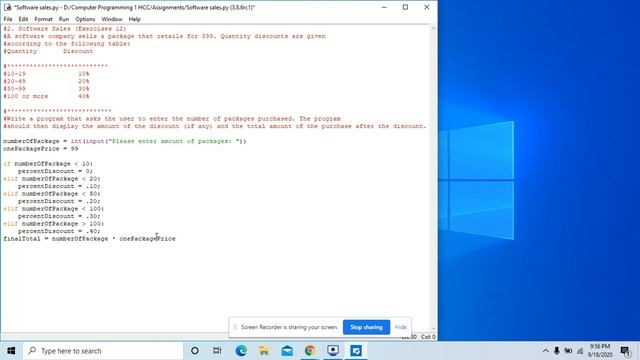Click the drag handle on sharing notification

point(235,327)
